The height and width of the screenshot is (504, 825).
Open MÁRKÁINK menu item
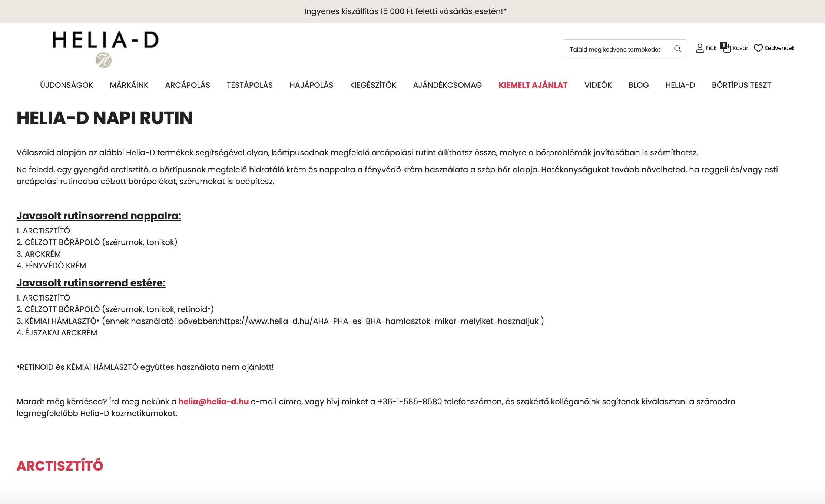[129, 85]
